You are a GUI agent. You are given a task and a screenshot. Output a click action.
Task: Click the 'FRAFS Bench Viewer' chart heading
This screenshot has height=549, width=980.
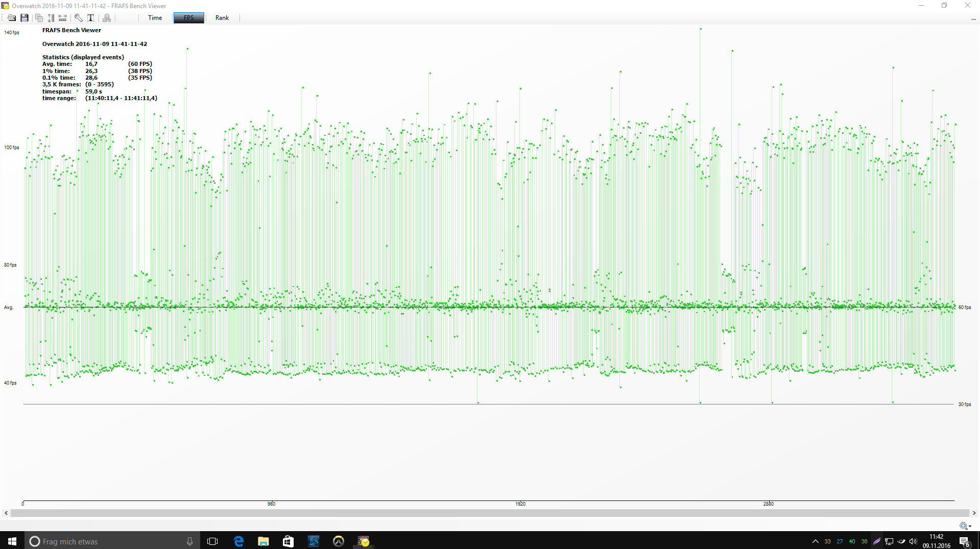coord(71,30)
